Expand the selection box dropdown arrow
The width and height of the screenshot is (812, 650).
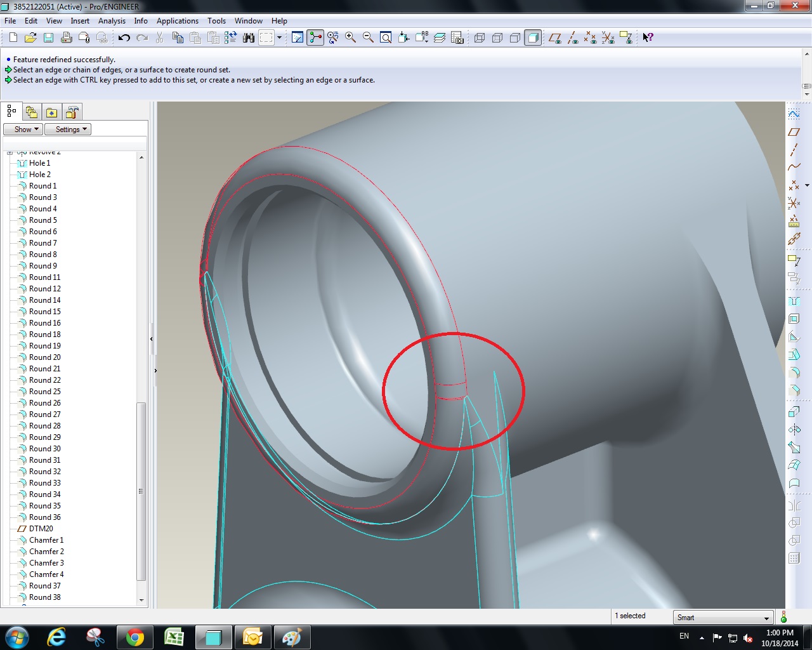click(279, 38)
